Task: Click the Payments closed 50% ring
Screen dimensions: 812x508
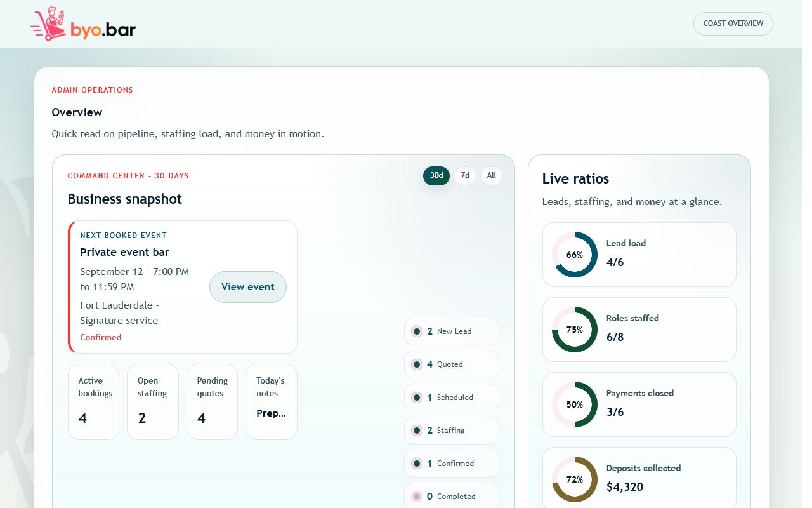Action: click(575, 404)
